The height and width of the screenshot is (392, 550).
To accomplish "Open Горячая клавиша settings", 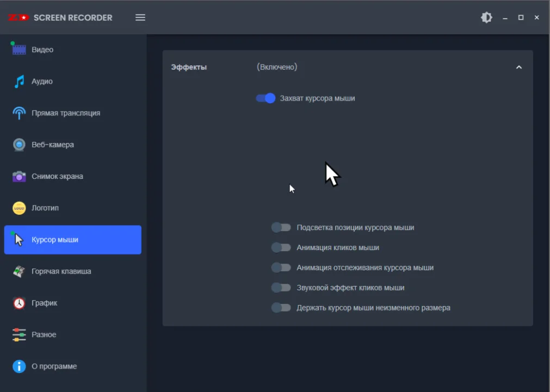I will [72, 271].
